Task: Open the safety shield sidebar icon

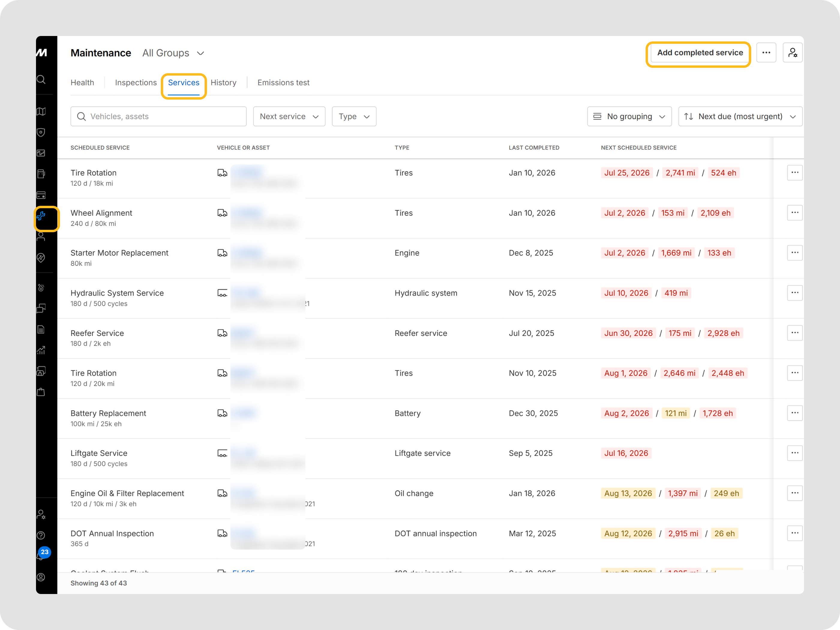Action: [41, 132]
